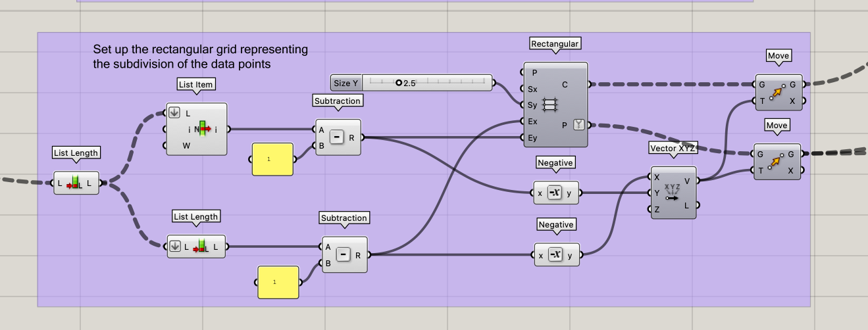Click the upper Subtraction minus icon

(x=336, y=137)
